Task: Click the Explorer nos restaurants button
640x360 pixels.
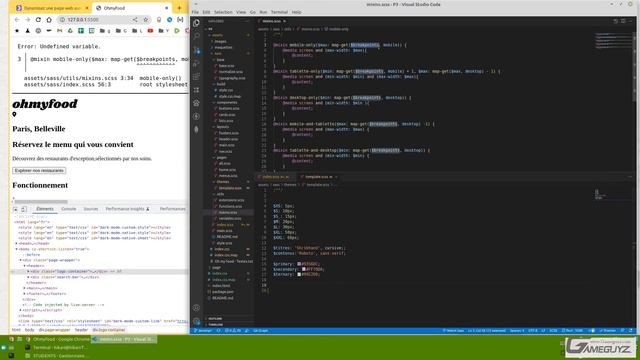Action: [x=39, y=171]
